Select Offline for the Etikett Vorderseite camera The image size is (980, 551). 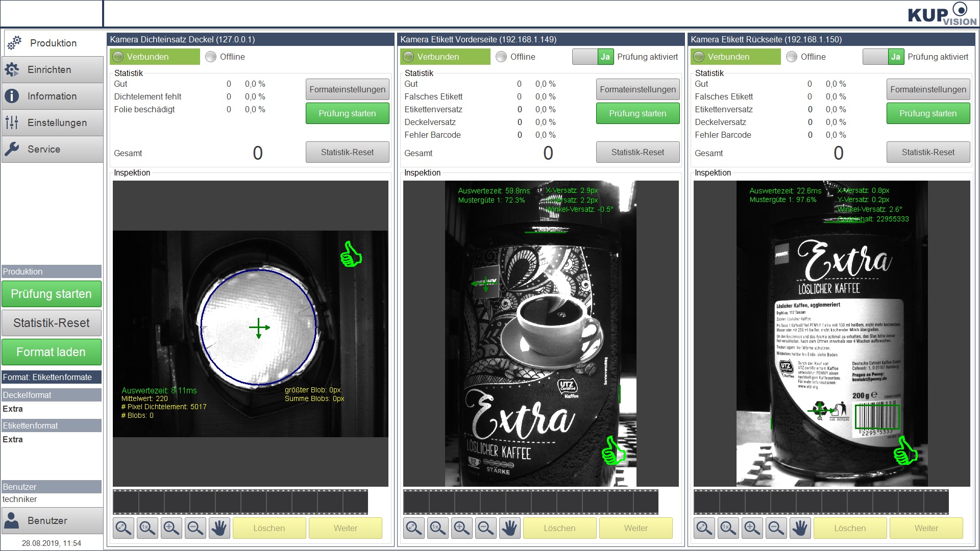point(516,57)
